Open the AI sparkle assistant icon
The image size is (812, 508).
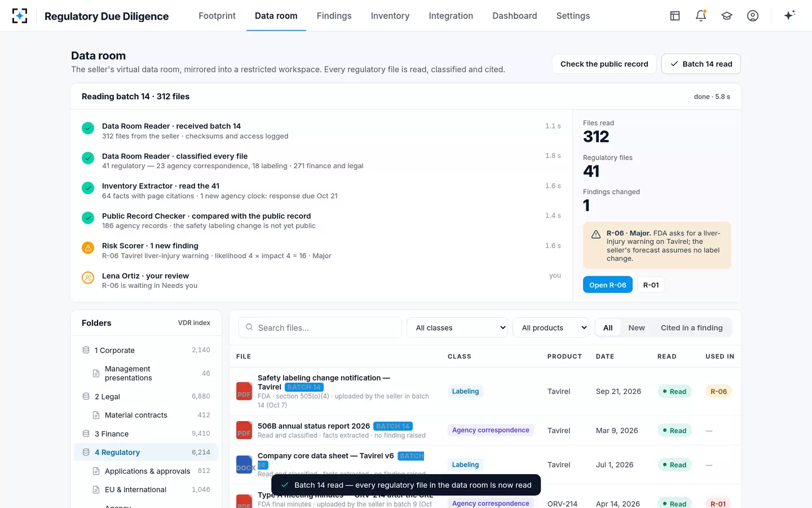coord(789,15)
